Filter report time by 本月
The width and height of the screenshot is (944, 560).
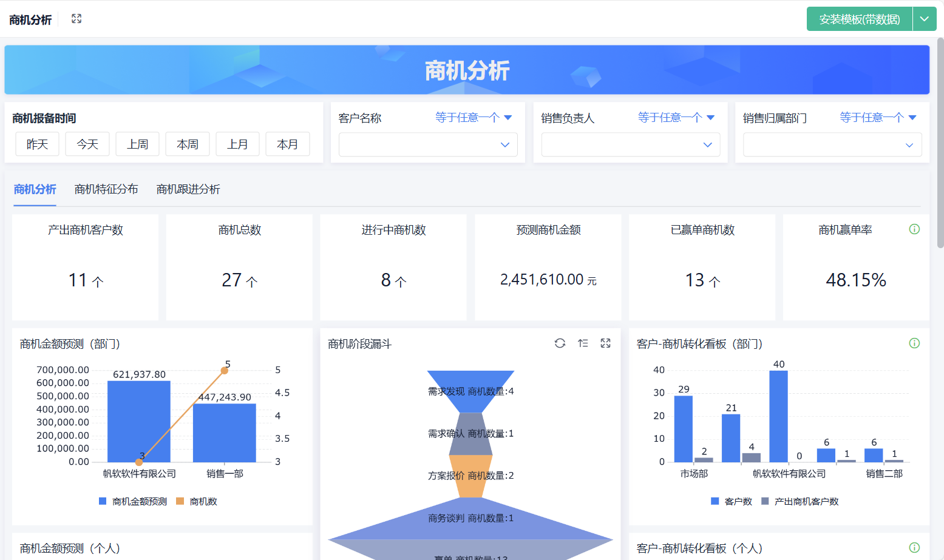288,144
